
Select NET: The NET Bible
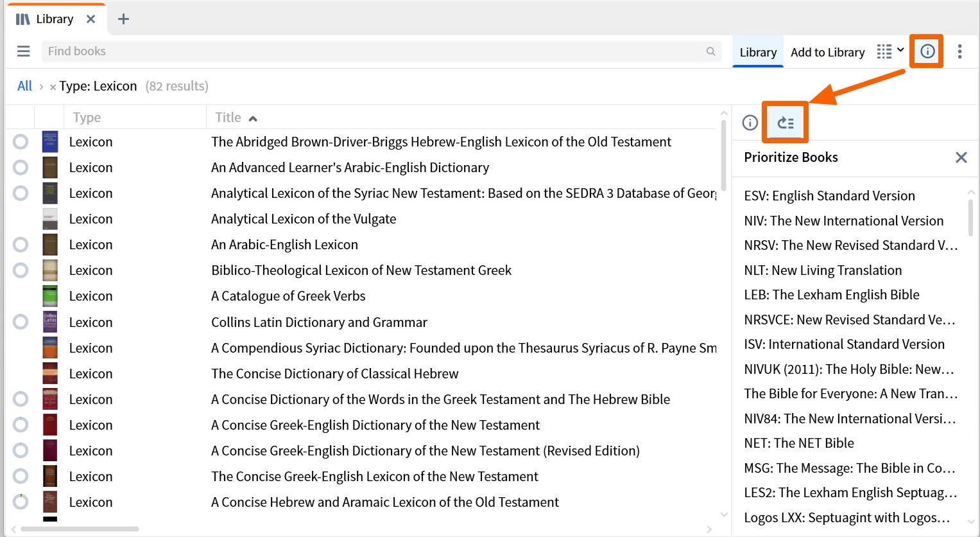pyautogui.click(x=799, y=443)
